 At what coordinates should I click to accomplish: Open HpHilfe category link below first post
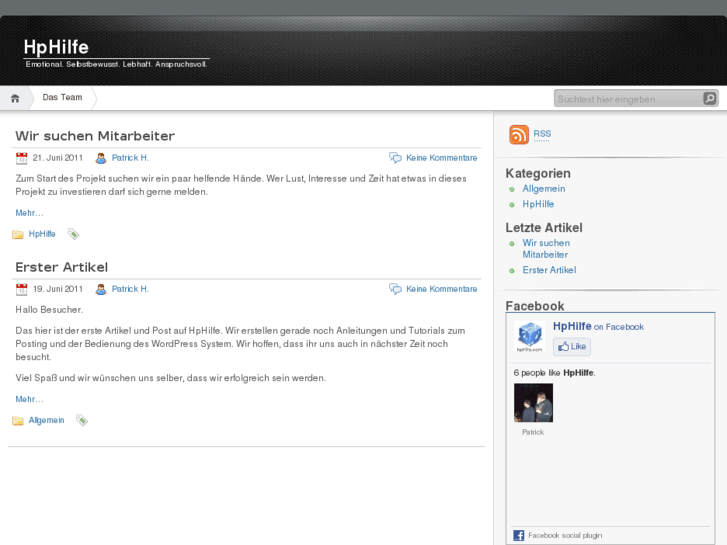(x=42, y=234)
